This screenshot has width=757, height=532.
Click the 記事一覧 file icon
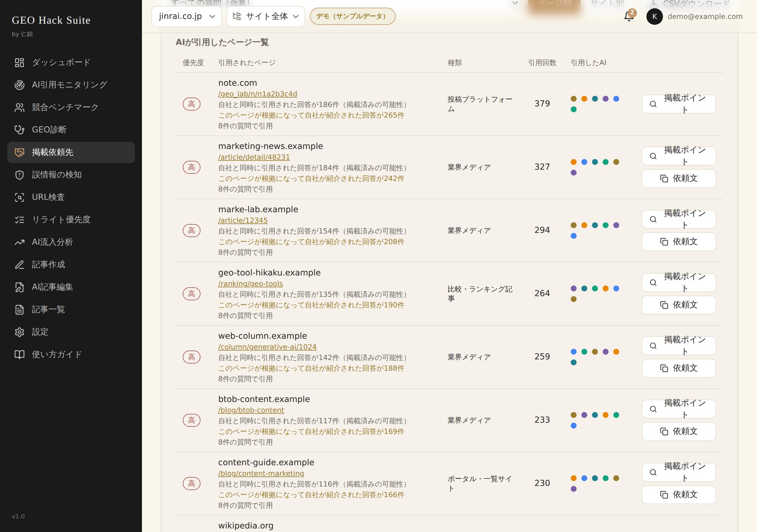19,309
